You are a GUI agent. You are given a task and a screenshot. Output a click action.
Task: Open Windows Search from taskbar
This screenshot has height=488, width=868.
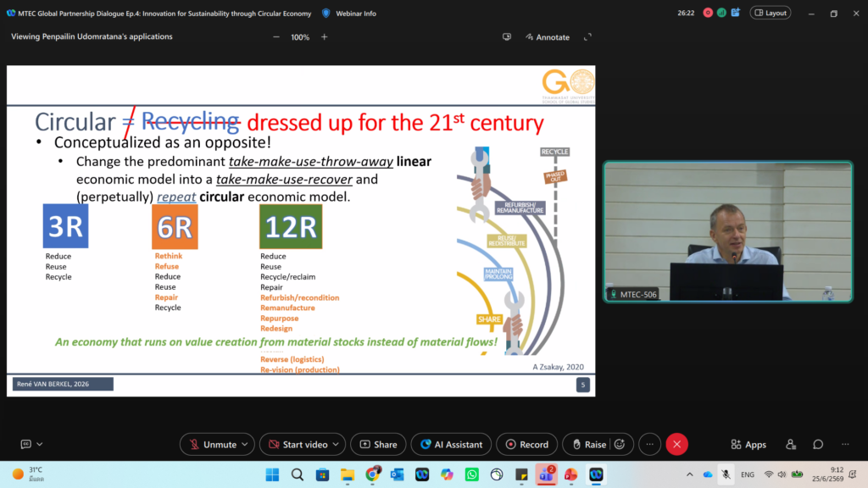tap(298, 474)
